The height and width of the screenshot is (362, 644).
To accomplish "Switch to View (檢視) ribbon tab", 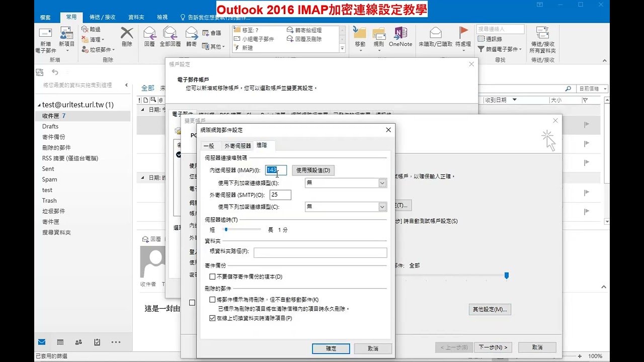I will [162, 17].
